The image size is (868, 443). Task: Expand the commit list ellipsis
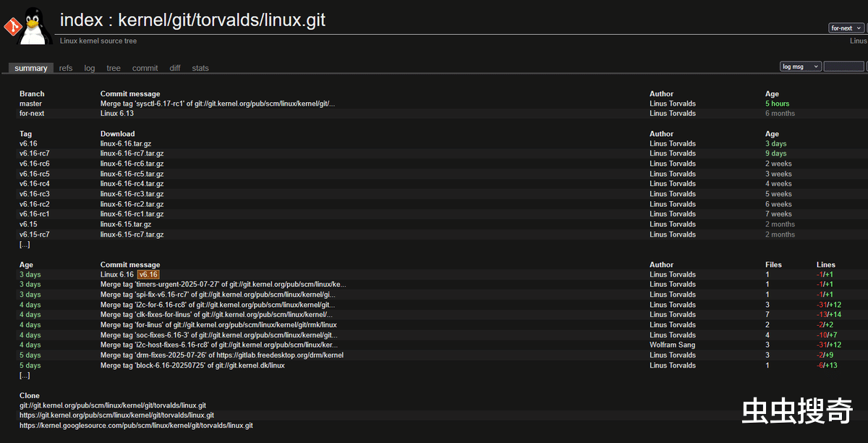click(x=25, y=376)
